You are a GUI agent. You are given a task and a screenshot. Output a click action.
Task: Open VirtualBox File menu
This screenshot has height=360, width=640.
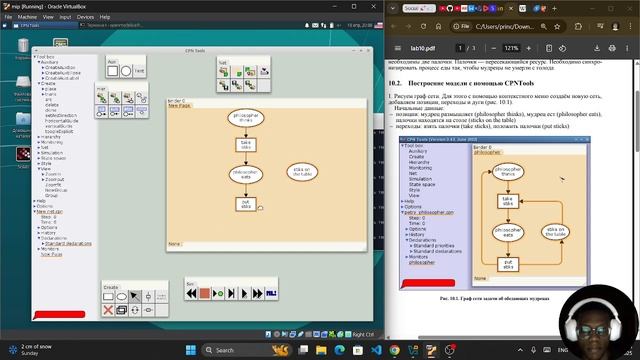(x=8, y=17)
